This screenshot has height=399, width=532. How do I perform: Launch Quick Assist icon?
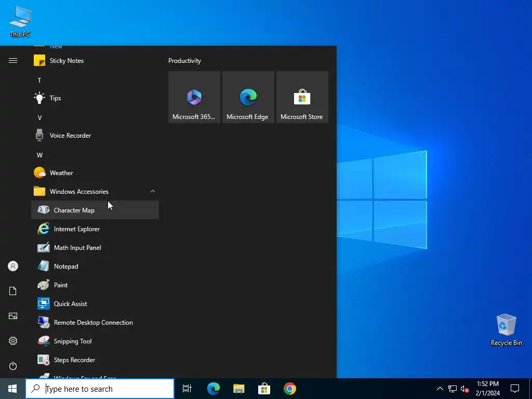[x=44, y=303]
